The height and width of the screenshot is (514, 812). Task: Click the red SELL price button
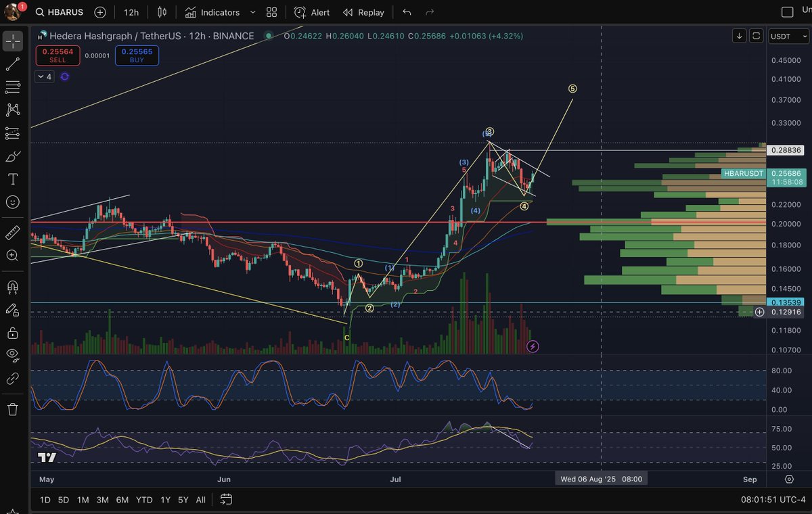click(x=58, y=55)
